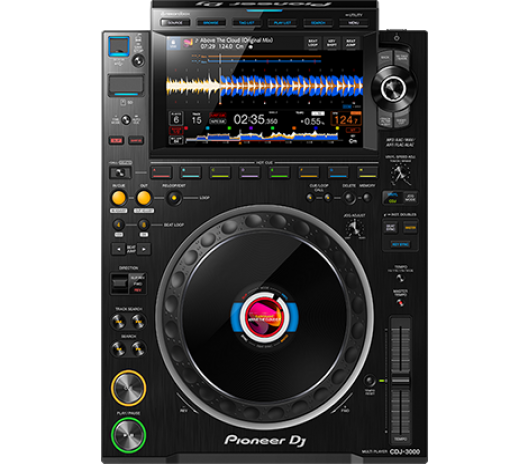Open the SOURCE tab above the screen
528x464 pixels.
(175, 23)
